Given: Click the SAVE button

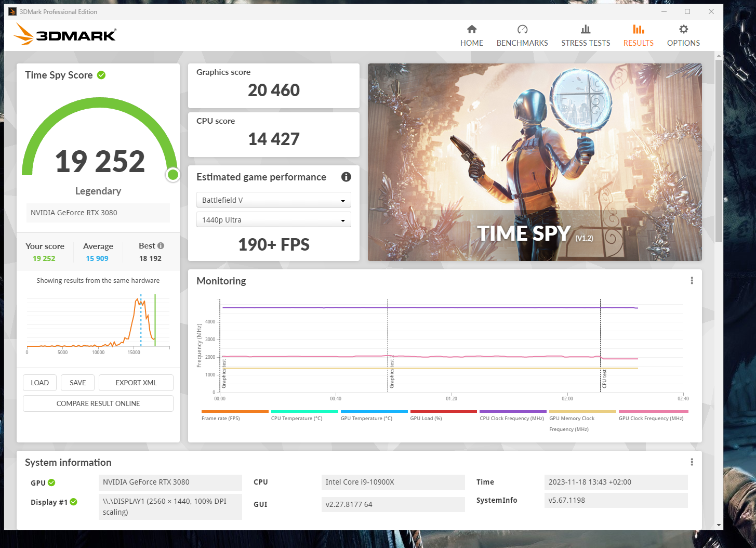Looking at the screenshot, I should pyautogui.click(x=78, y=383).
